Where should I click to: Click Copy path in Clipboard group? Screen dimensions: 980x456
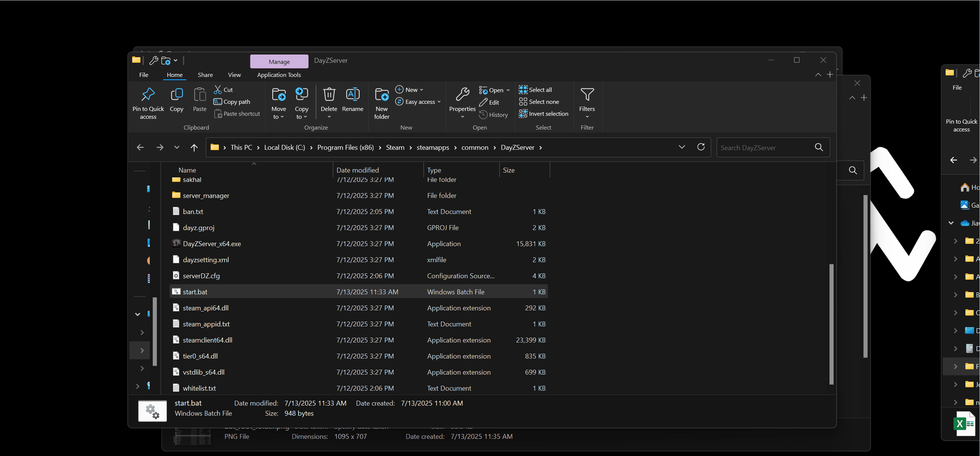click(x=232, y=102)
